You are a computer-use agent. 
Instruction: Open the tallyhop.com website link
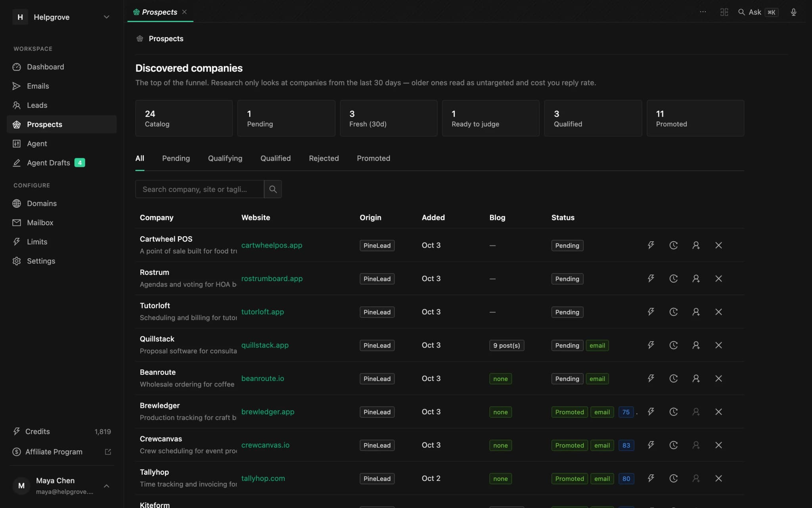(x=263, y=479)
